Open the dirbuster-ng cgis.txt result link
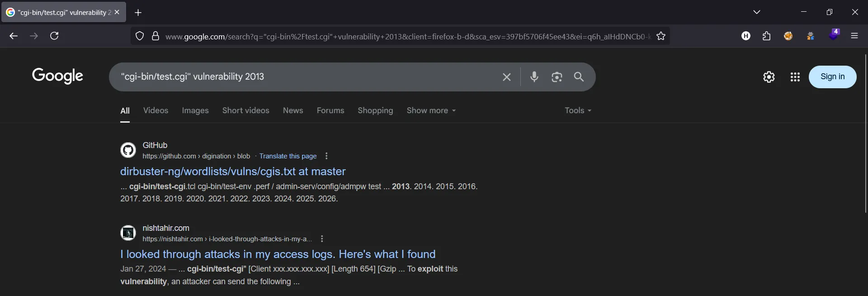The height and width of the screenshot is (296, 868). pos(232,172)
